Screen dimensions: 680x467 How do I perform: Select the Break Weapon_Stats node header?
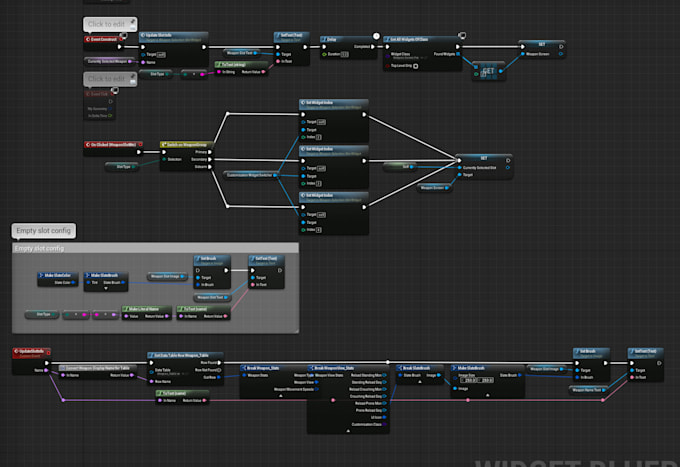[x=274, y=368]
